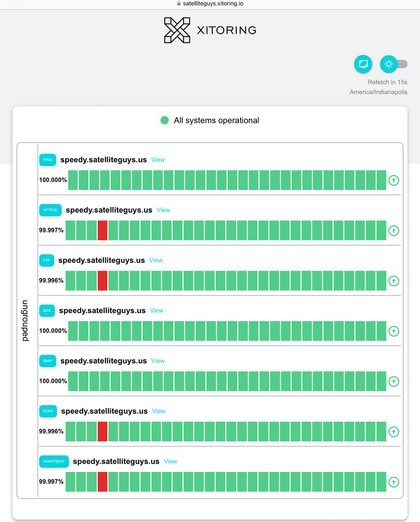Click red outage bar in HEARTBEAT row
The image size is (420, 522).
pyautogui.click(x=102, y=482)
